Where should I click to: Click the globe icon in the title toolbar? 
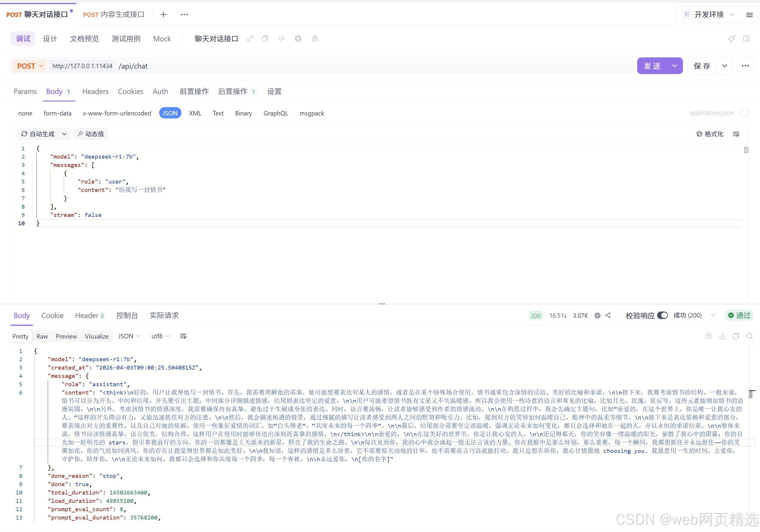point(298,39)
